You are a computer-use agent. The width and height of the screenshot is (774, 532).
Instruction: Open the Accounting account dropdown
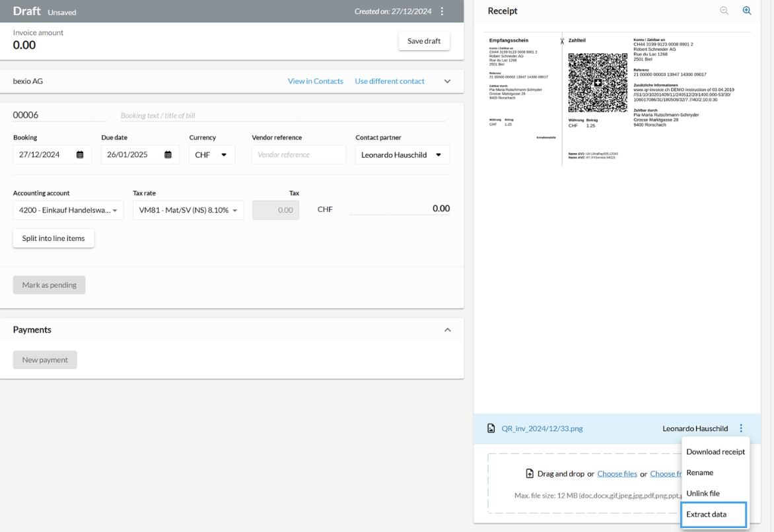[68, 211]
